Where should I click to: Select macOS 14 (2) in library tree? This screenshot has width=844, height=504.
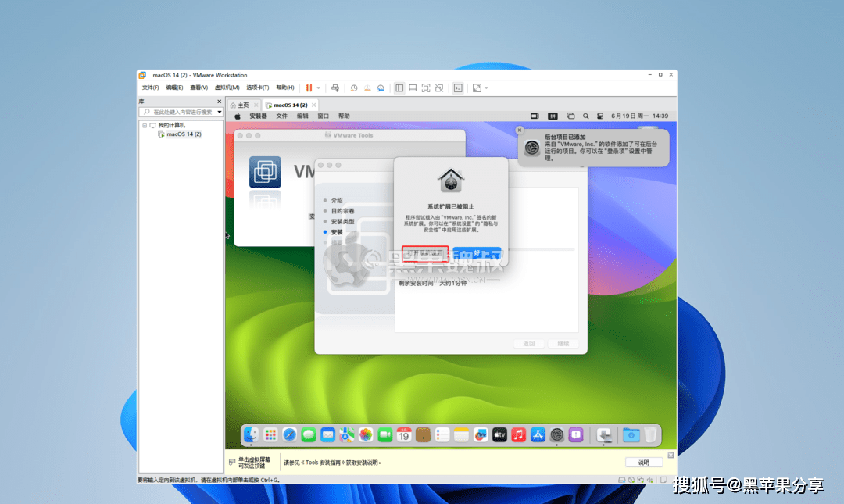(184, 134)
